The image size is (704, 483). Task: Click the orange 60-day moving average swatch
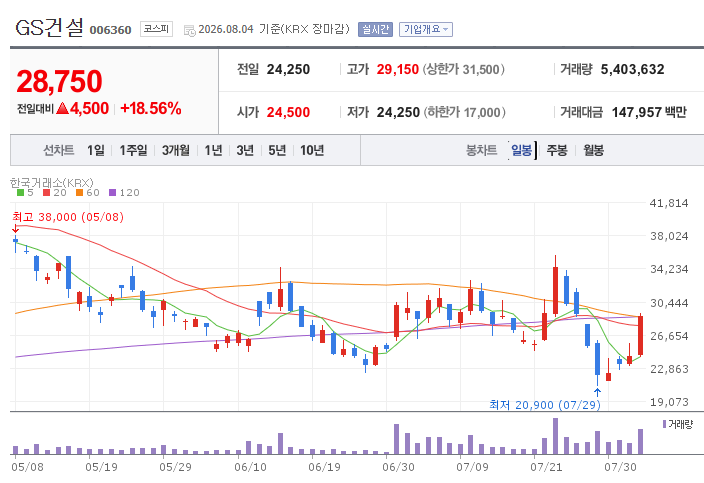click(x=79, y=193)
